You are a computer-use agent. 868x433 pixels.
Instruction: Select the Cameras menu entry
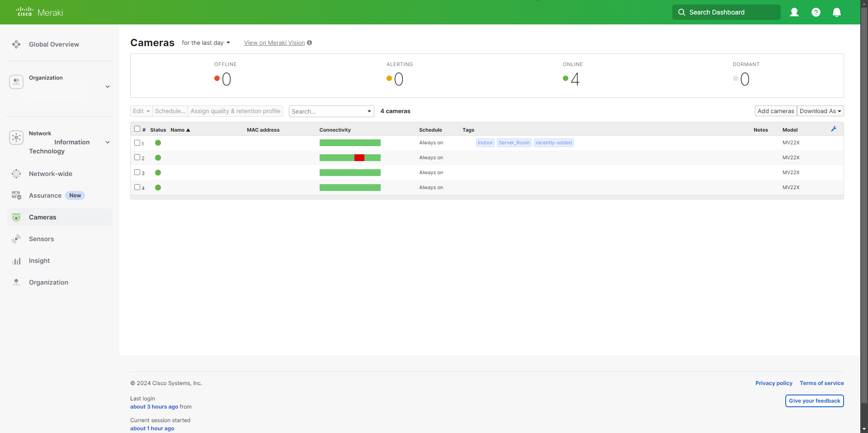[43, 217]
